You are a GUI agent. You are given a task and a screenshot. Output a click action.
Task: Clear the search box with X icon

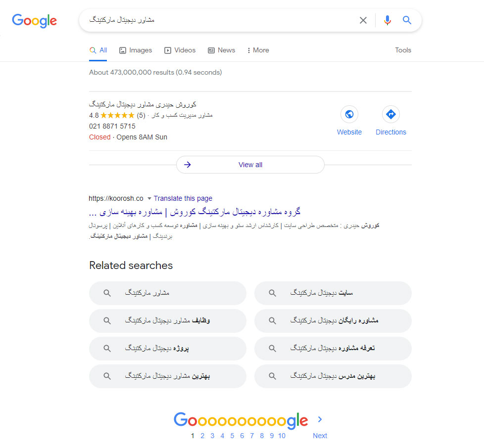click(363, 20)
